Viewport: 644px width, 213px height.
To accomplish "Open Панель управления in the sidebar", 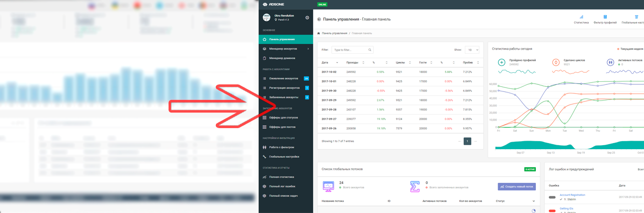I will click(286, 39).
